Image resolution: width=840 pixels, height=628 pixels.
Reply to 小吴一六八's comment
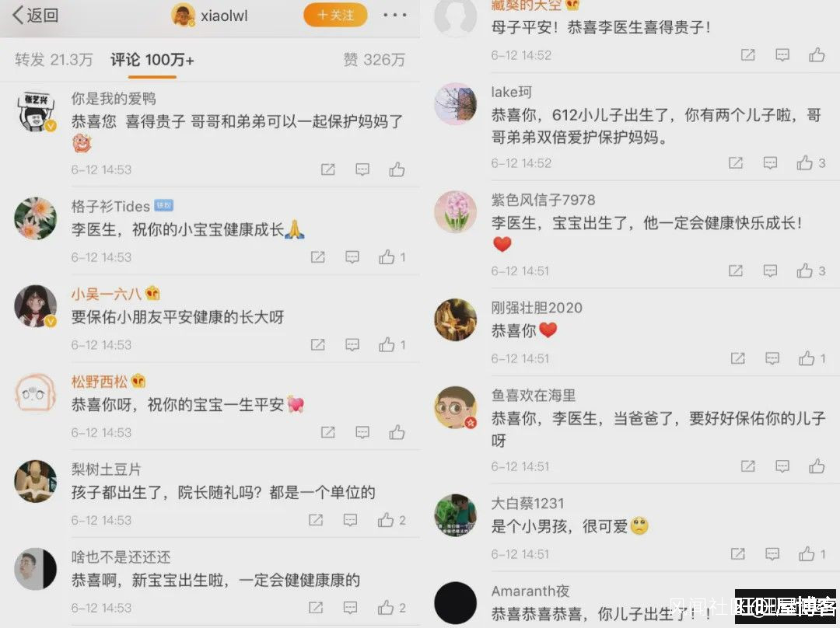point(352,345)
